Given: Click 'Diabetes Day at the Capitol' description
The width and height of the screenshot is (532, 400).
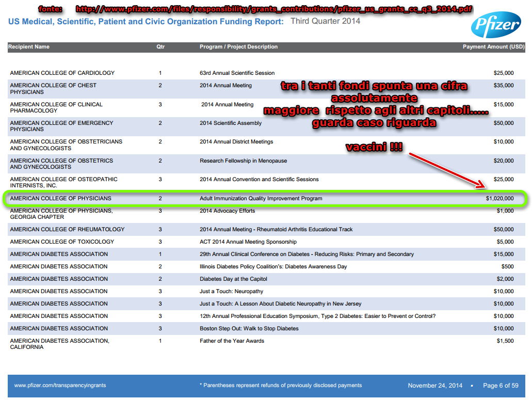Looking at the screenshot, I should [233, 279].
